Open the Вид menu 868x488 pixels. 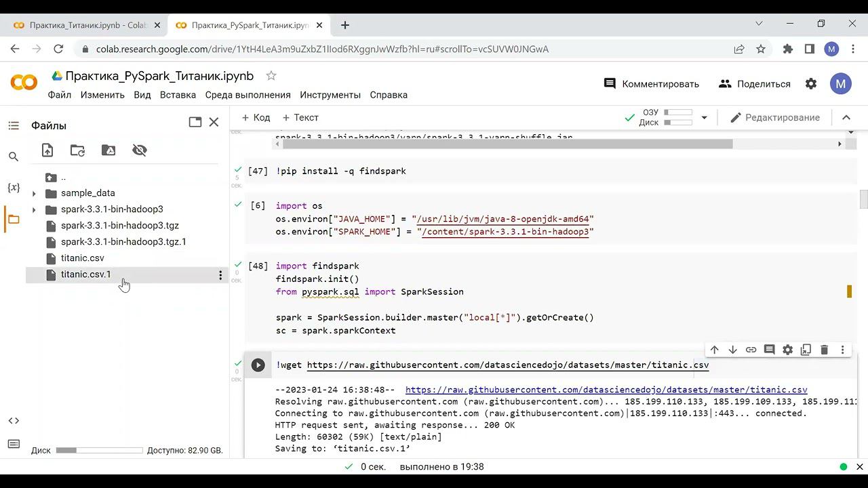142,95
